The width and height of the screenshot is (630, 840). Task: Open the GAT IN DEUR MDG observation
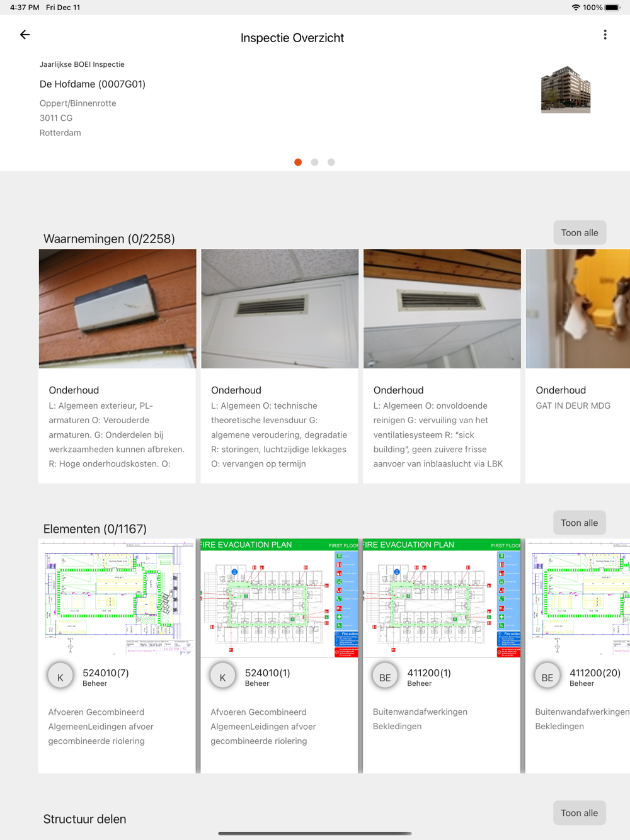click(578, 366)
